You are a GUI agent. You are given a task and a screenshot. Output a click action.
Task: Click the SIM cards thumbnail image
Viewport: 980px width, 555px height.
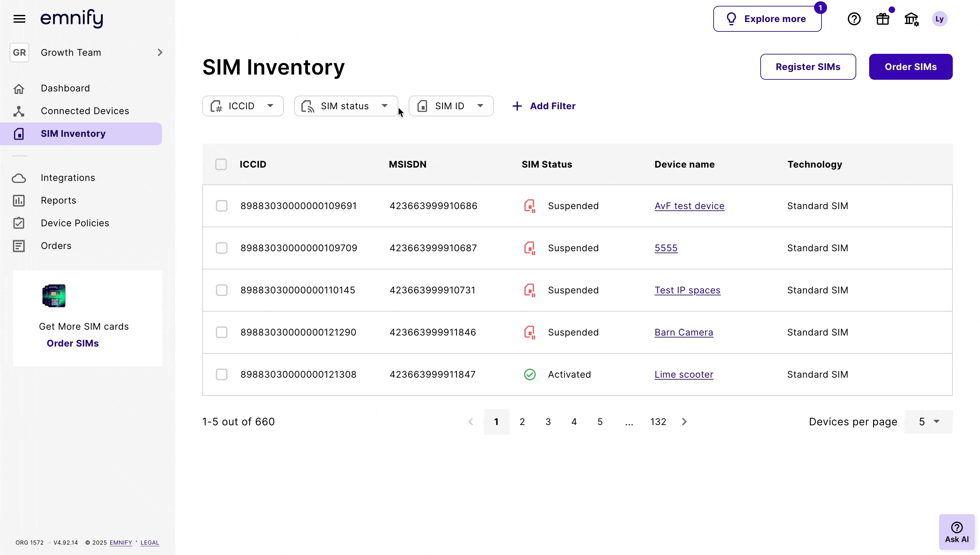pyautogui.click(x=54, y=295)
